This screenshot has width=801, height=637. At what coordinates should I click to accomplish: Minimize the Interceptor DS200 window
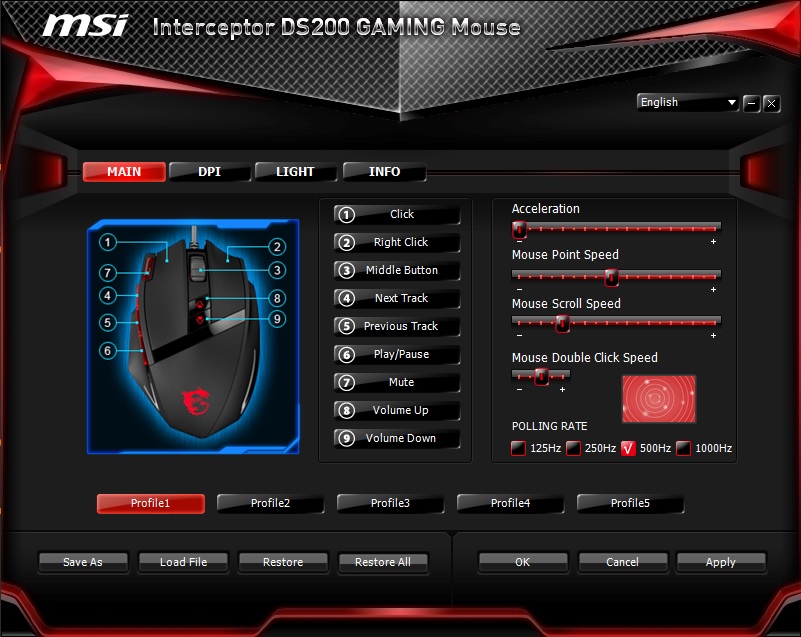(x=751, y=104)
